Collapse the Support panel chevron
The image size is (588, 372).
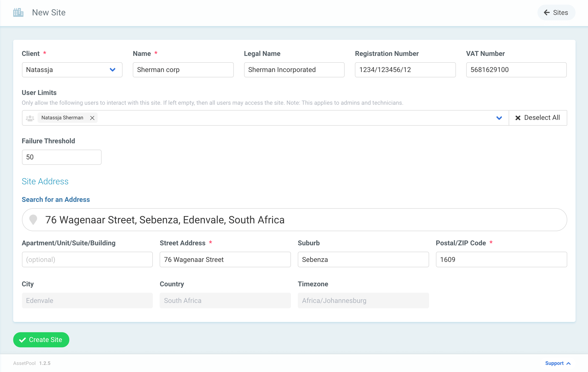point(569,363)
